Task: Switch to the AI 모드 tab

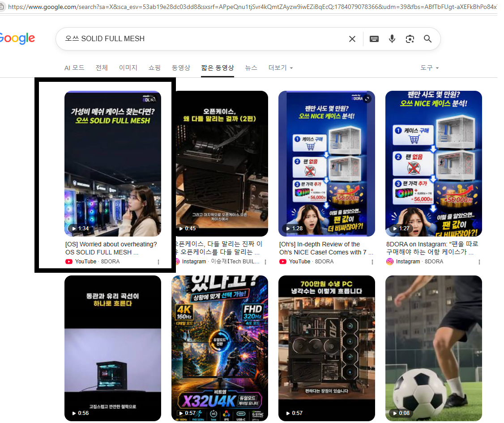Action: (74, 68)
